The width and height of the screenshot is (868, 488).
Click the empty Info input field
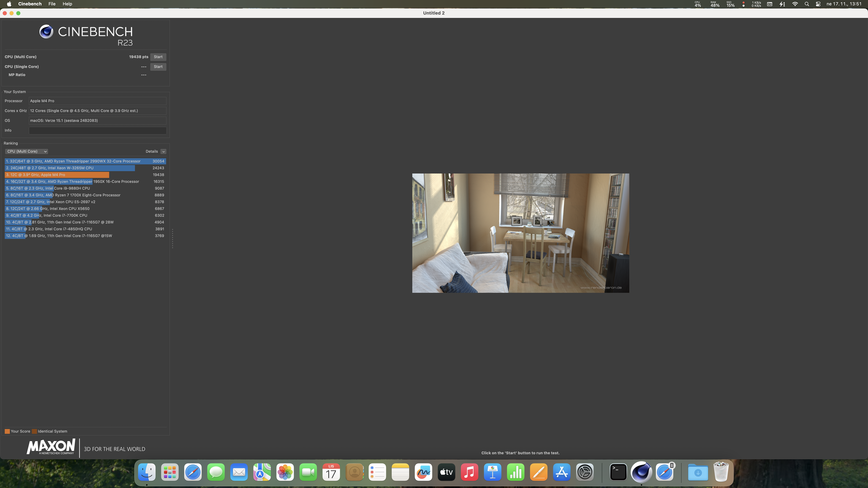coord(97,130)
